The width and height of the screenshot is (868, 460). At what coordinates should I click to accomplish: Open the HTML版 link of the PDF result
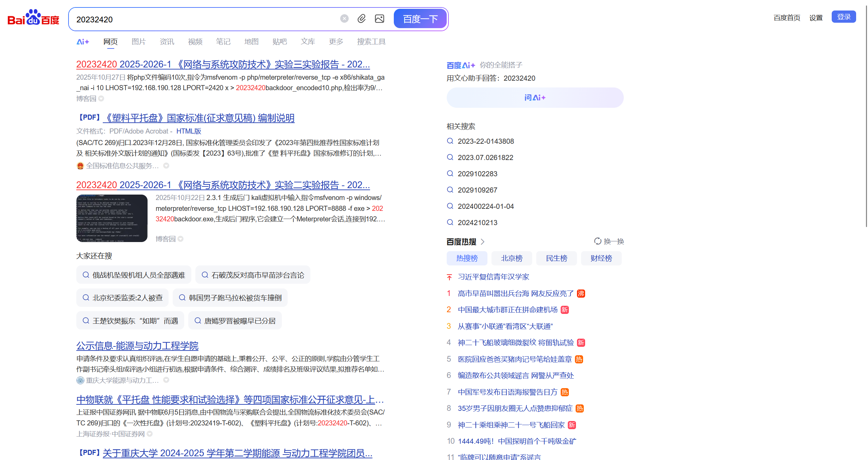coord(189,131)
